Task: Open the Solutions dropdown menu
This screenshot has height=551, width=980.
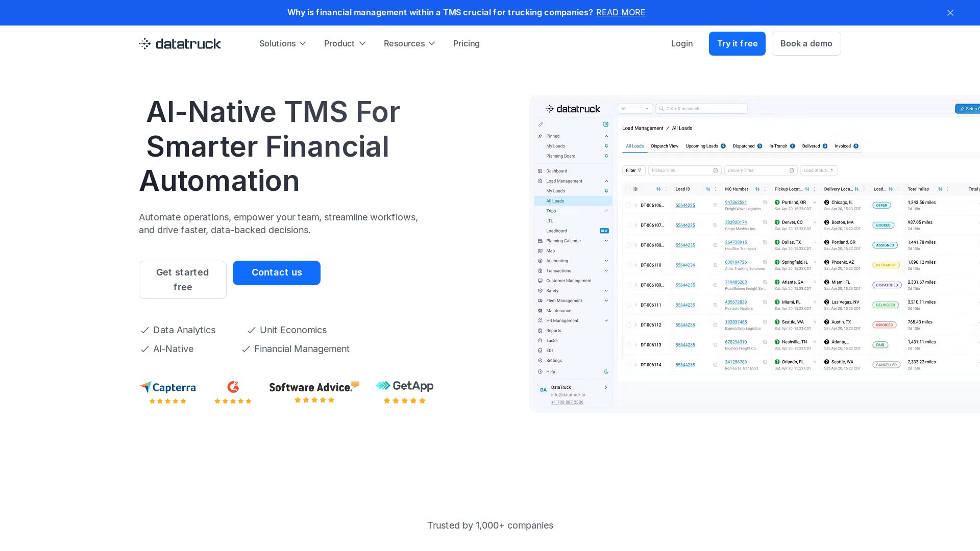Action: pos(282,43)
